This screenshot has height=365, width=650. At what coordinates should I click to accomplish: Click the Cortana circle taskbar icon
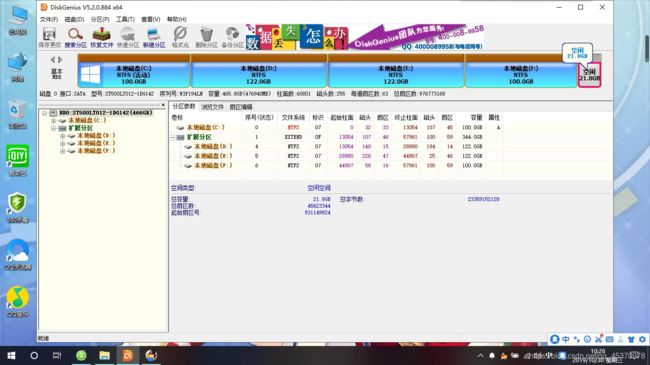coord(34,355)
